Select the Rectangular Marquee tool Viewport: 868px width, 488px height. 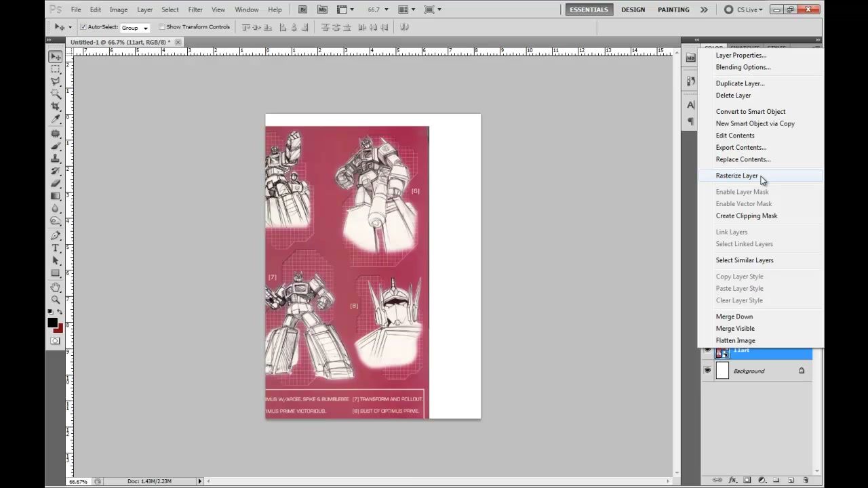(56, 69)
